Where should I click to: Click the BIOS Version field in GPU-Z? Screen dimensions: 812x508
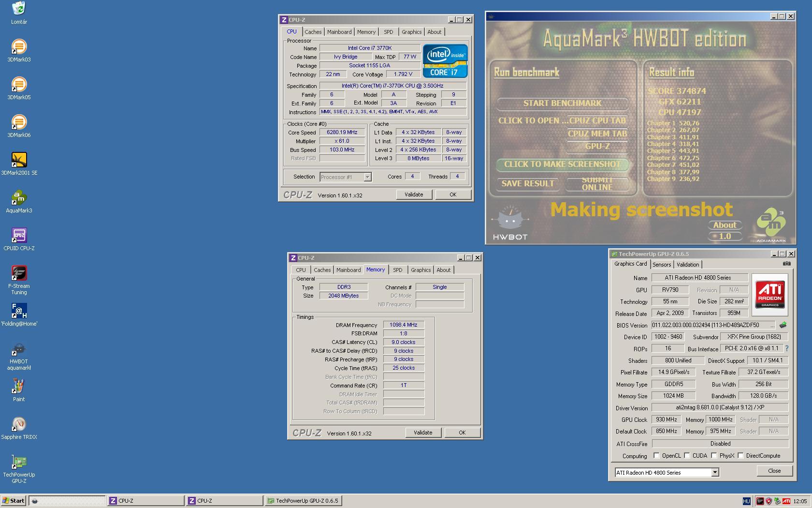click(713, 325)
